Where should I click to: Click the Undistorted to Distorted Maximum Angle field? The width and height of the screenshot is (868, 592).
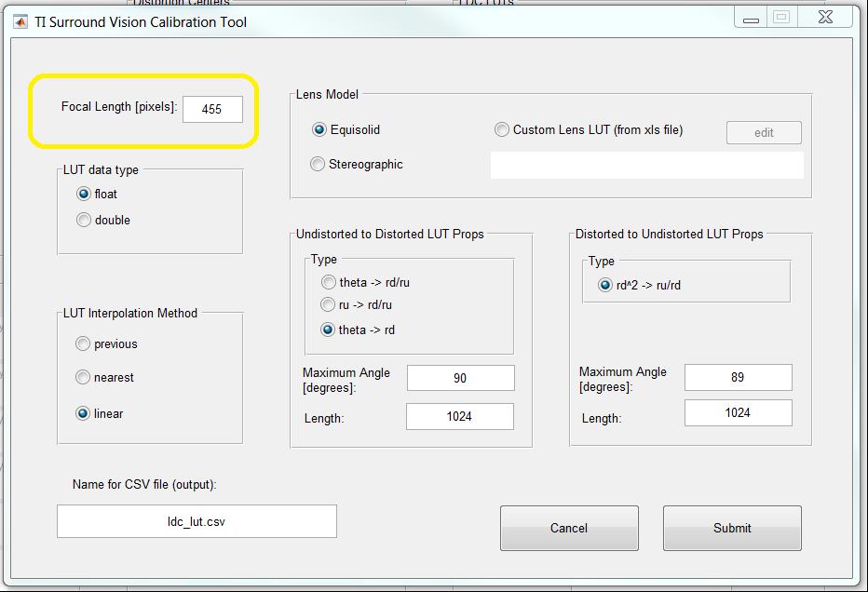pyautogui.click(x=461, y=378)
